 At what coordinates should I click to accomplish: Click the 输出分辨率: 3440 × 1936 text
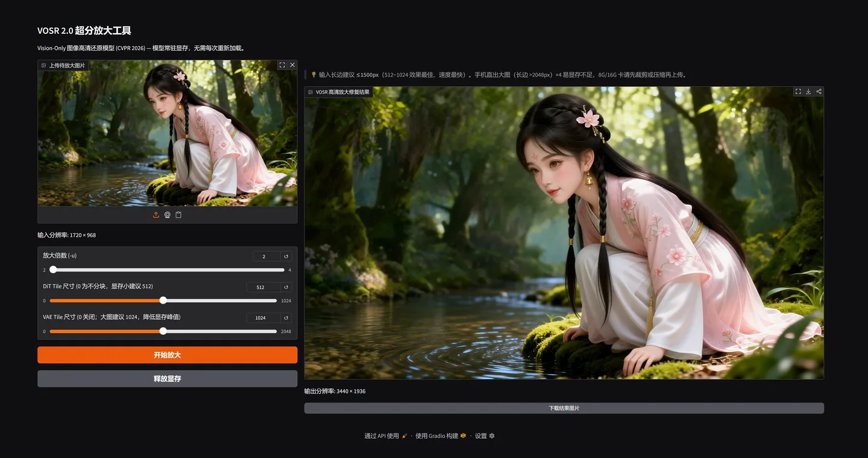[x=335, y=392]
